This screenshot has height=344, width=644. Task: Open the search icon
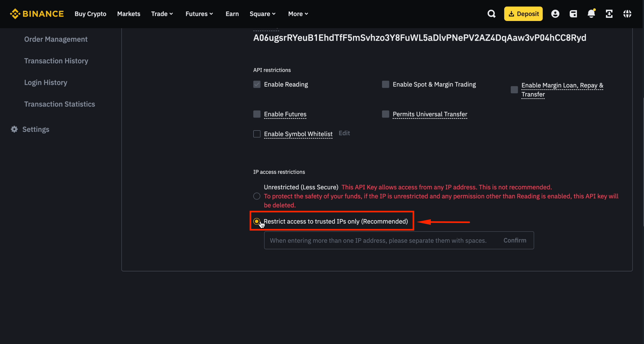tap(491, 14)
